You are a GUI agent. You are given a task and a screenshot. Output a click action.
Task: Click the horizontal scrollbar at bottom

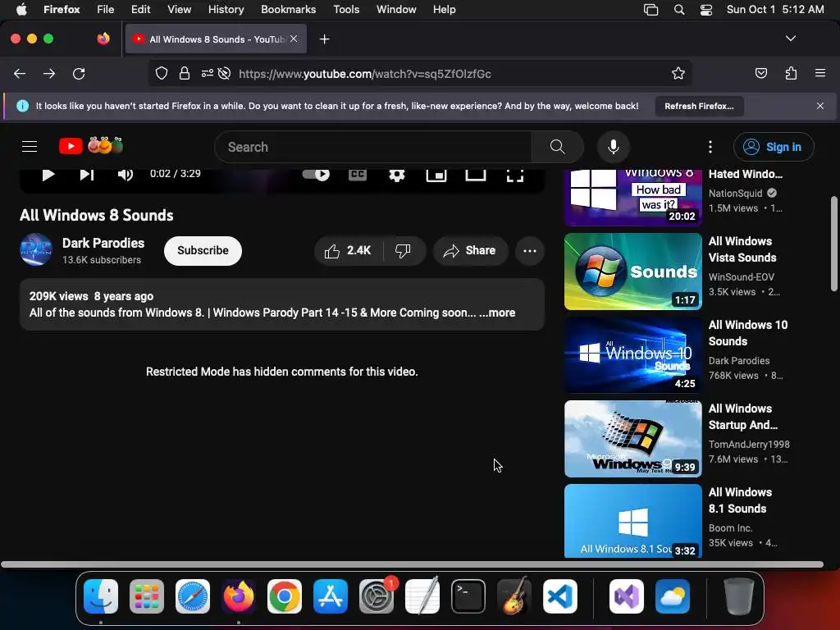pos(412,564)
